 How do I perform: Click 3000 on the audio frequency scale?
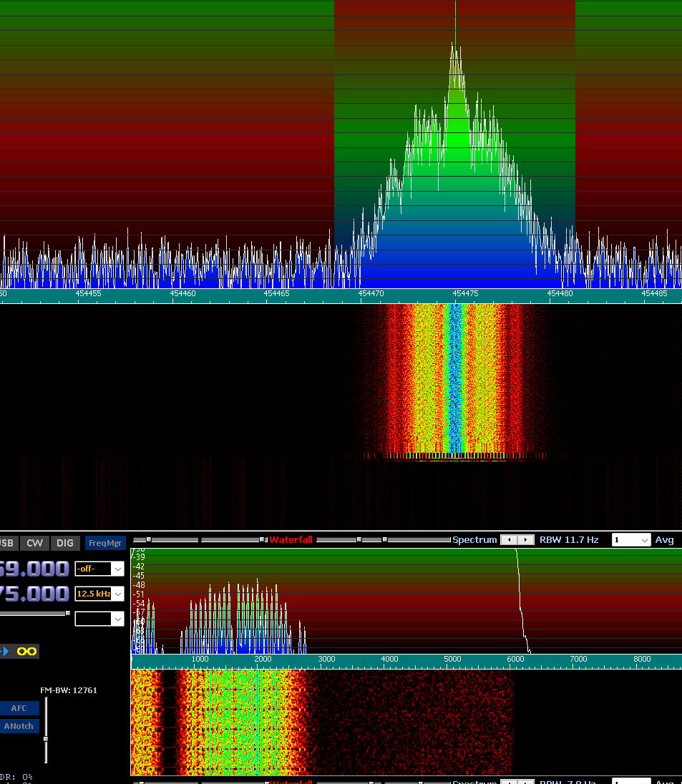click(x=326, y=659)
